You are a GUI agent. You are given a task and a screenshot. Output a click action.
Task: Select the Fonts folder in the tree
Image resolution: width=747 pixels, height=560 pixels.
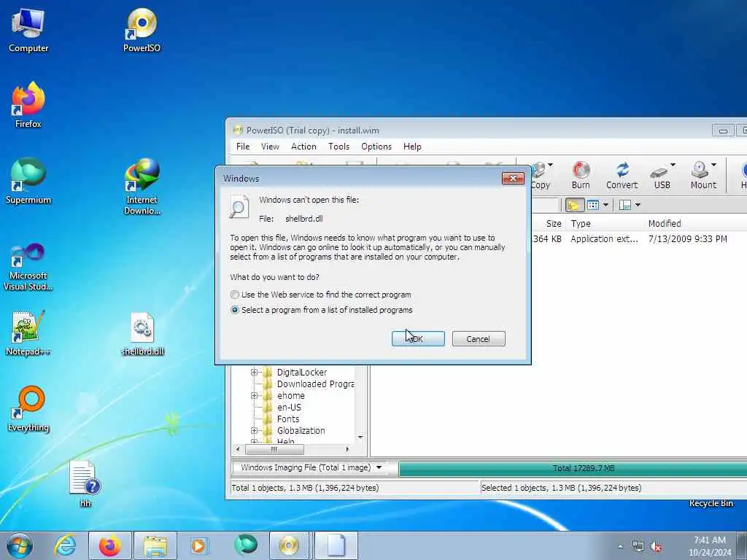287,419
